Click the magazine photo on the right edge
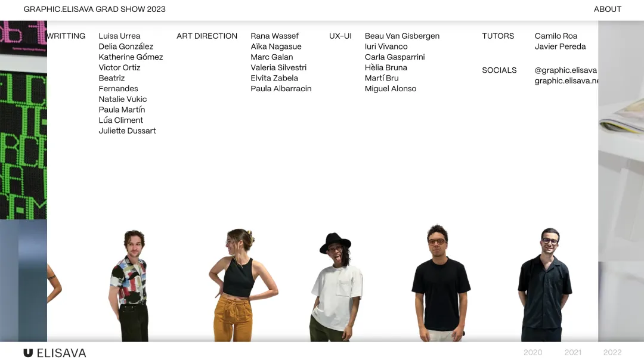This screenshot has height=363, width=644. [621, 119]
